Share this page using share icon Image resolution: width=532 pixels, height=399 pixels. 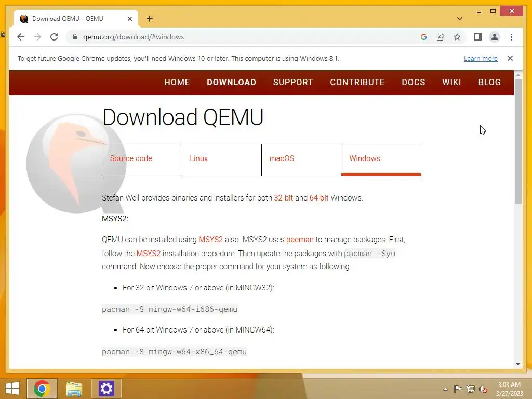[x=441, y=37]
